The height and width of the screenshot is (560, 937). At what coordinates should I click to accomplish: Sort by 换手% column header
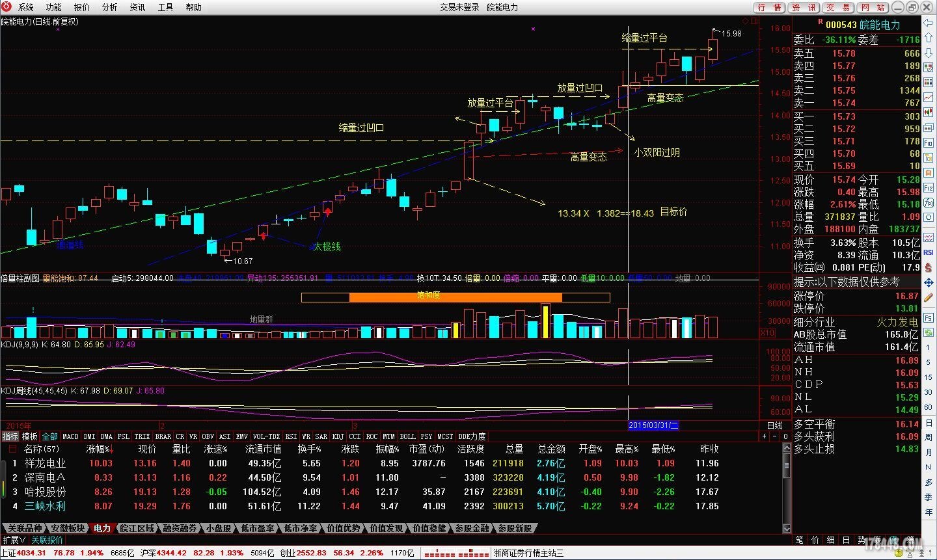pos(308,449)
